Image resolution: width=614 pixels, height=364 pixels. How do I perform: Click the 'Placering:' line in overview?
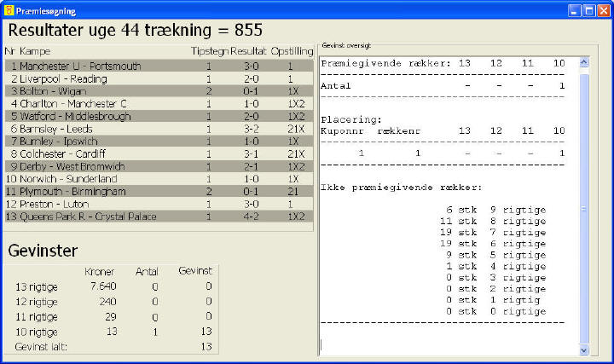(x=351, y=119)
